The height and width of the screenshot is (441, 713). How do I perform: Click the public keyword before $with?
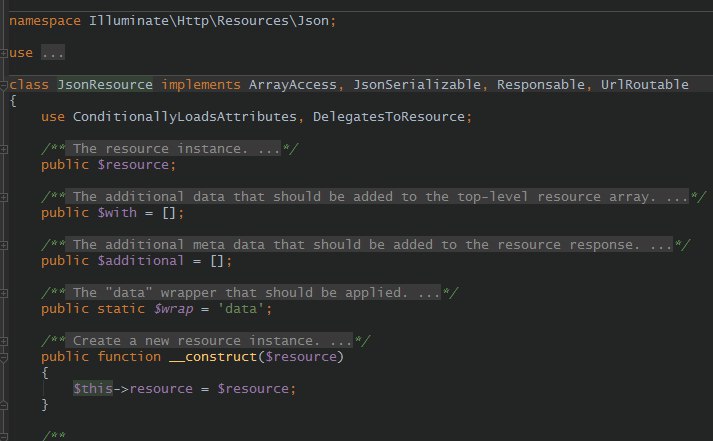pyautogui.click(x=65, y=213)
